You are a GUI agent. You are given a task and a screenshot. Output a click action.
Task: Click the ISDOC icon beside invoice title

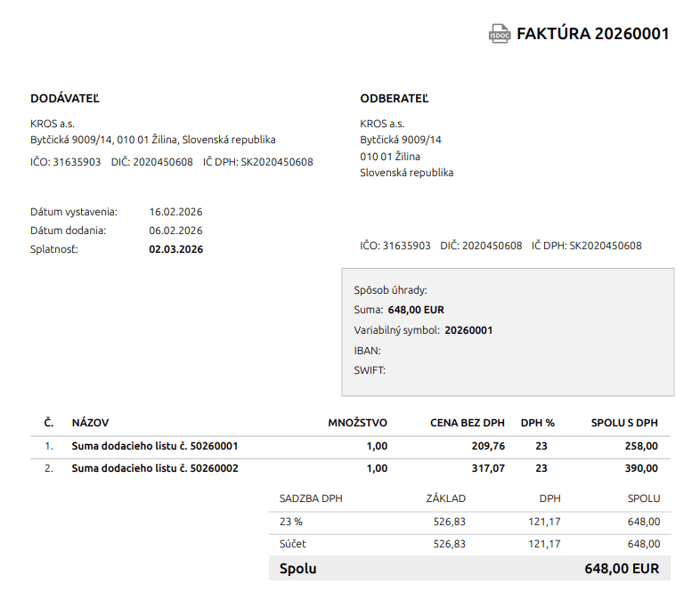point(500,35)
